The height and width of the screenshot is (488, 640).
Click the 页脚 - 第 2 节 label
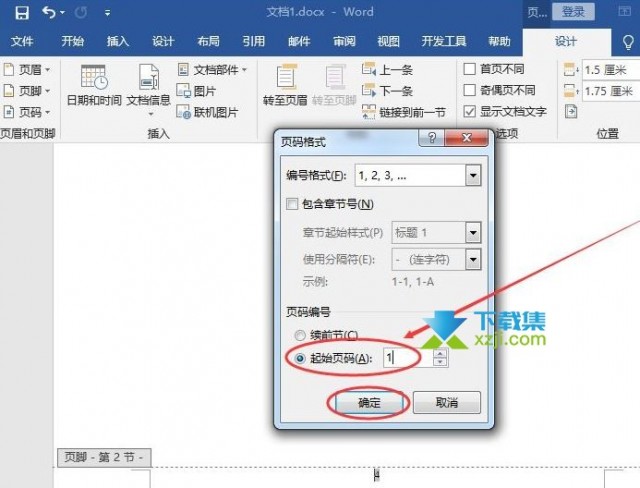coord(104,457)
